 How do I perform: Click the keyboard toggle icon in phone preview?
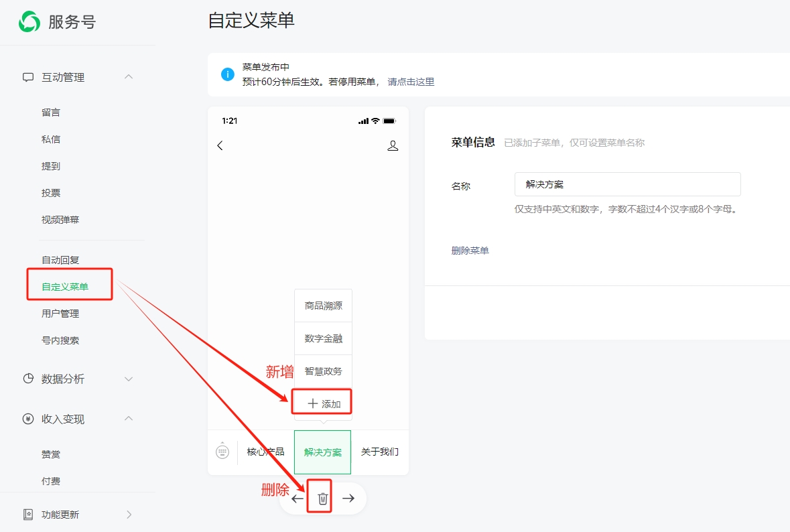222,452
